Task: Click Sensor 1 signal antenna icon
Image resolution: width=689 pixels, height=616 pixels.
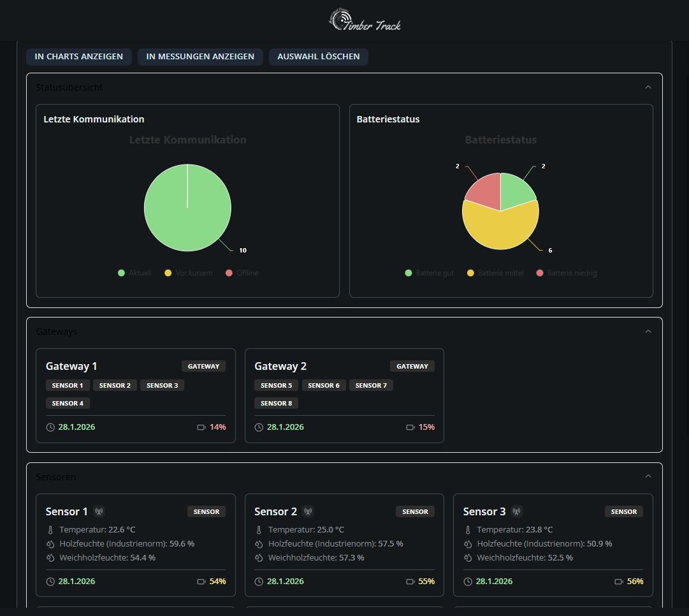Action: pos(99,511)
